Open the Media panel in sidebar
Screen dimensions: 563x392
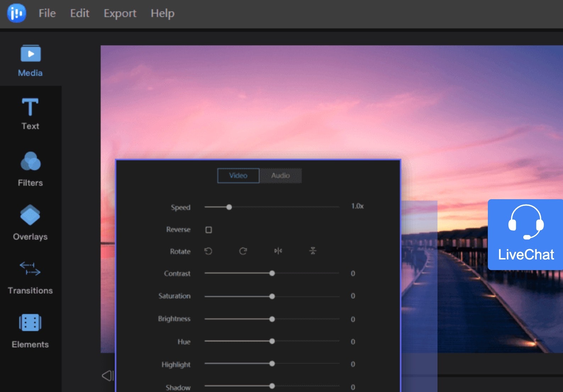pos(30,60)
